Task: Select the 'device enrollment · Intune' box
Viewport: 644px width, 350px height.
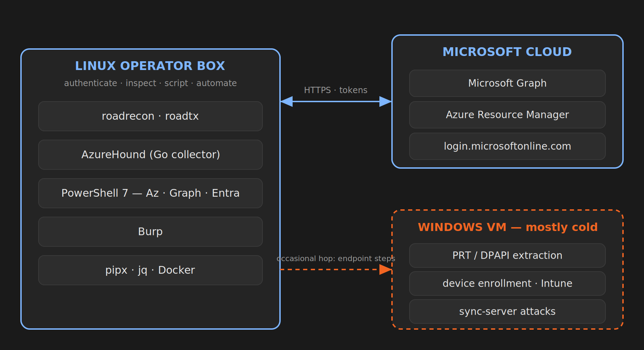Action: pyautogui.click(x=507, y=283)
